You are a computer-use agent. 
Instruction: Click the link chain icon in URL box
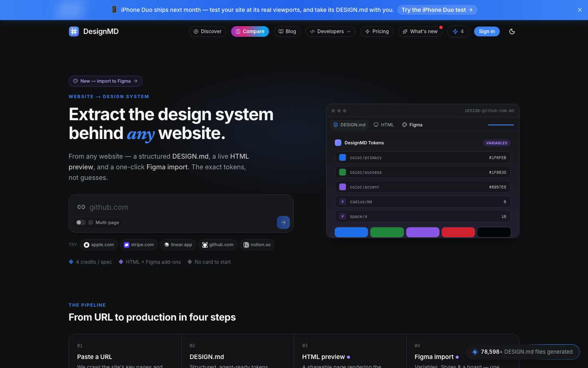point(81,207)
